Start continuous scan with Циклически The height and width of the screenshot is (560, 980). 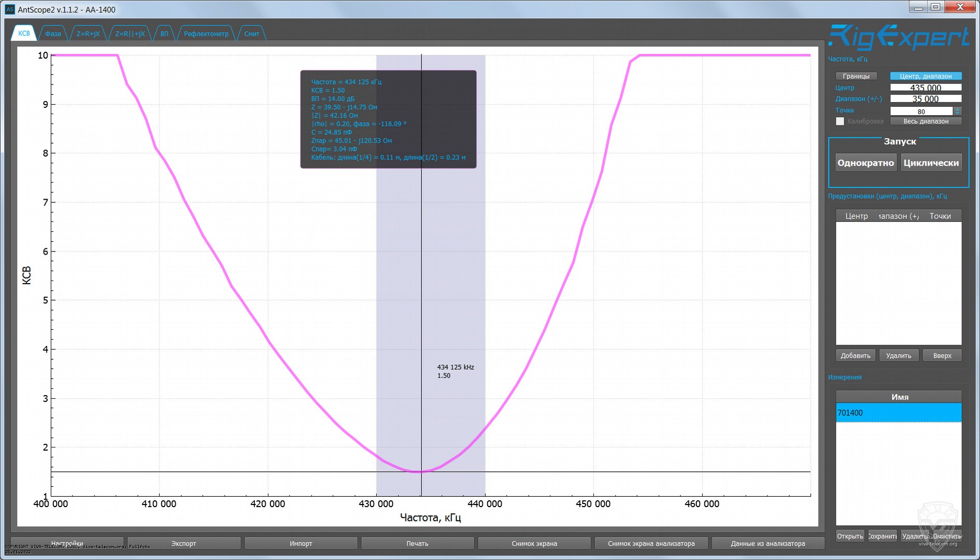click(931, 163)
